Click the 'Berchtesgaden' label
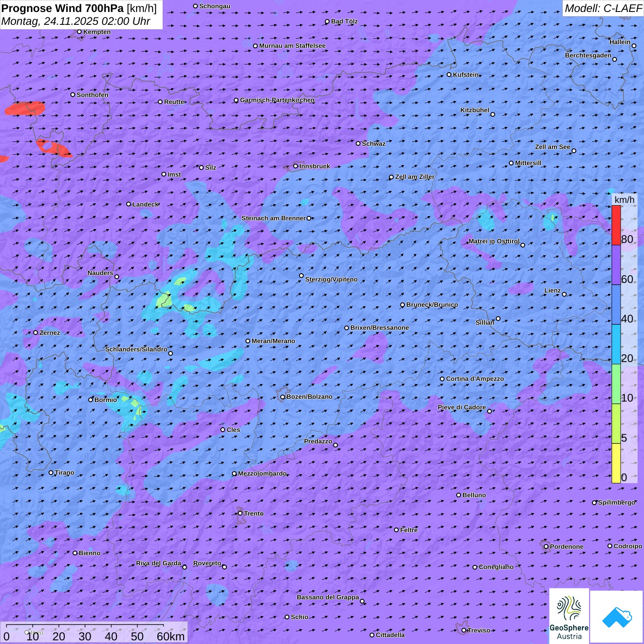 (x=588, y=55)
